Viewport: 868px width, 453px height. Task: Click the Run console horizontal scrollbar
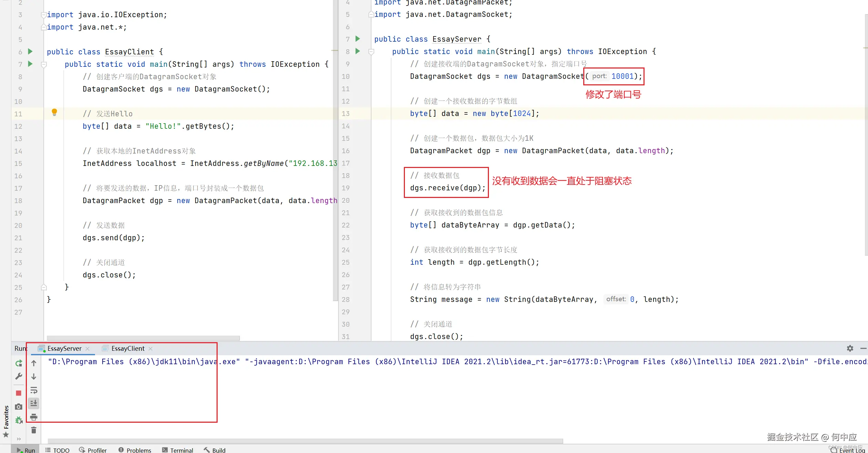pyautogui.click(x=305, y=441)
